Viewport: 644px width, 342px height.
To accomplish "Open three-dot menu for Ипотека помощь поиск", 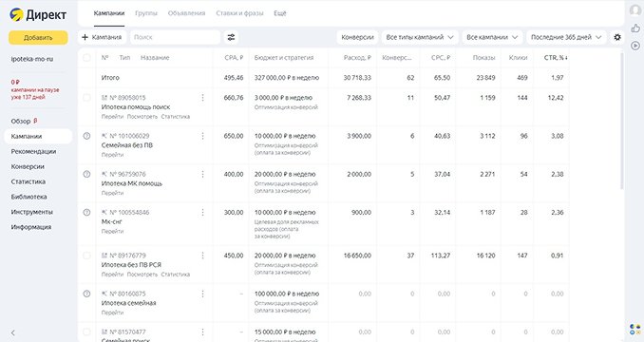I will pos(202,98).
